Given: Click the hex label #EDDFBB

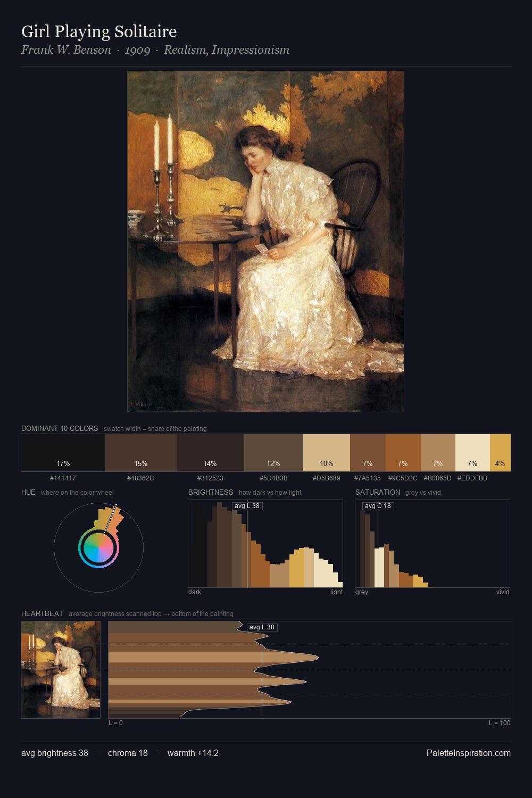Looking at the screenshot, I should point(472,478).
